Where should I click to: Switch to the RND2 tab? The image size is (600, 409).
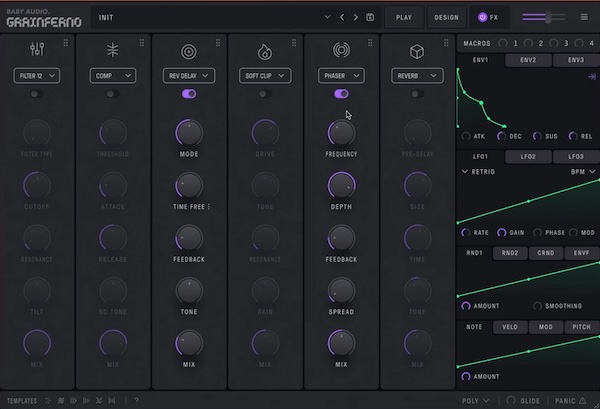pyautogui.click(x=510, y=253)
